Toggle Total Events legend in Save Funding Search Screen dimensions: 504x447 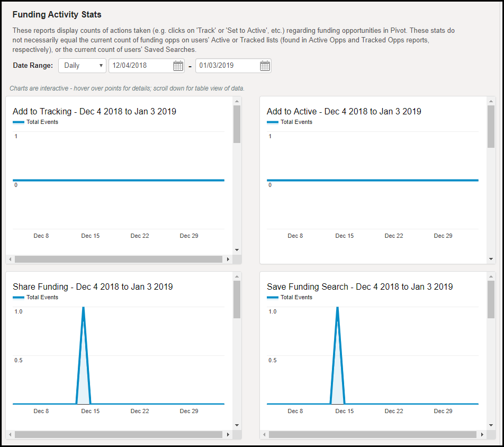coord(290,298)
